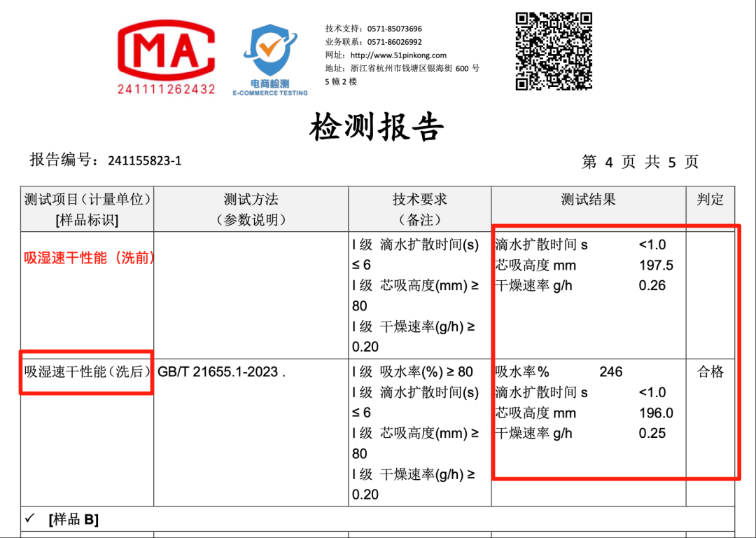Click the 芯吸高度 mm result label for 洗前
This screenshot has height=538, width=756.
click(x=535, y=265)
